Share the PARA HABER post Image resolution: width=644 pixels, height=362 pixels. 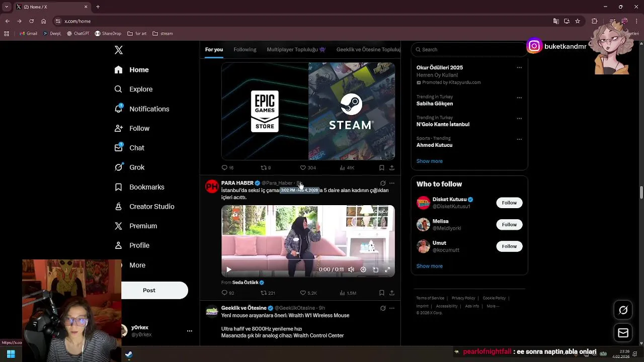pyautogui.click(x=392, y=293)
